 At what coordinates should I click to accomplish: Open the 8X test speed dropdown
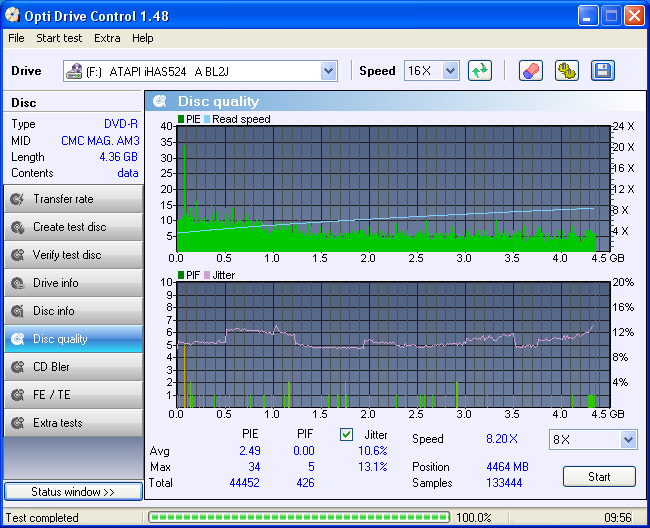pyautogui.click(x=628, y=439)
